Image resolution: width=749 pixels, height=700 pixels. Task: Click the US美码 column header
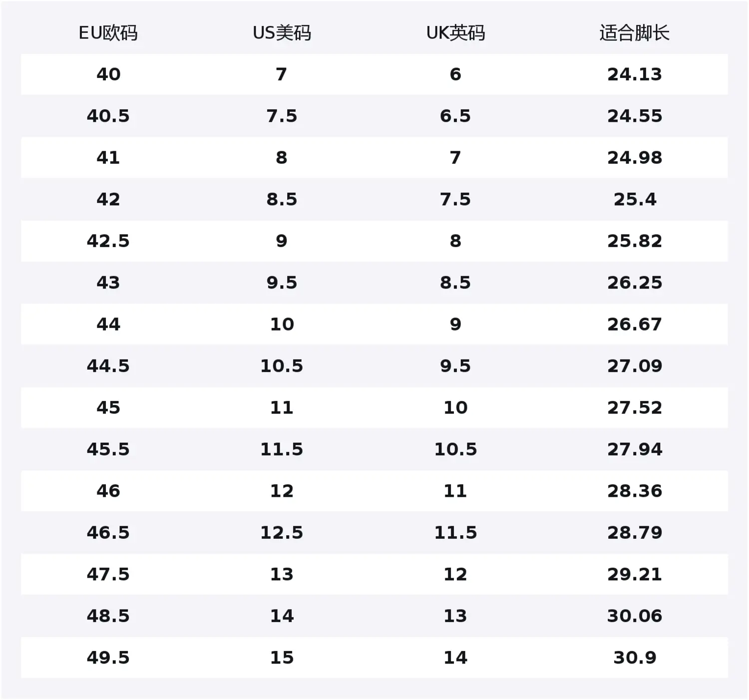pyautogui.click(x=282, y=33)
